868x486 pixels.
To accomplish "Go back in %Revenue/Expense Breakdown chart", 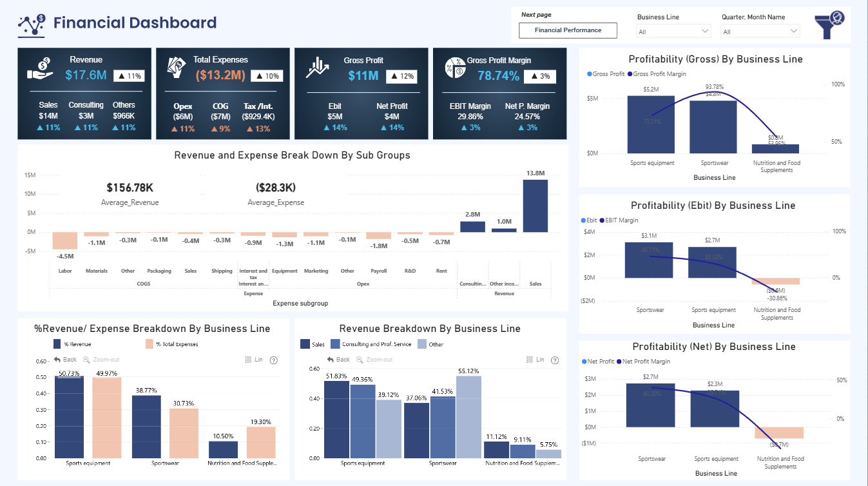I will [65, 360].
